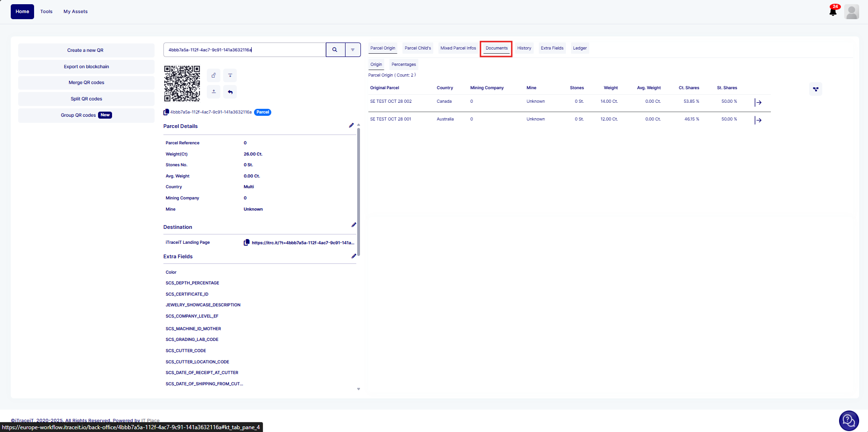Switch to the Percentages sub-tab
Screen dimensions: 868x432
click(403, 64)
